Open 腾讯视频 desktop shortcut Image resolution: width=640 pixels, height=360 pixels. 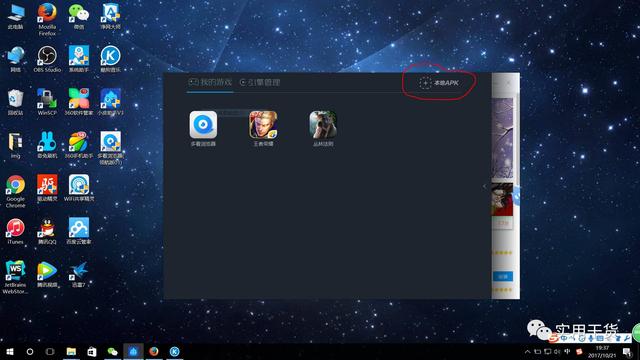[x=47, y=274]
